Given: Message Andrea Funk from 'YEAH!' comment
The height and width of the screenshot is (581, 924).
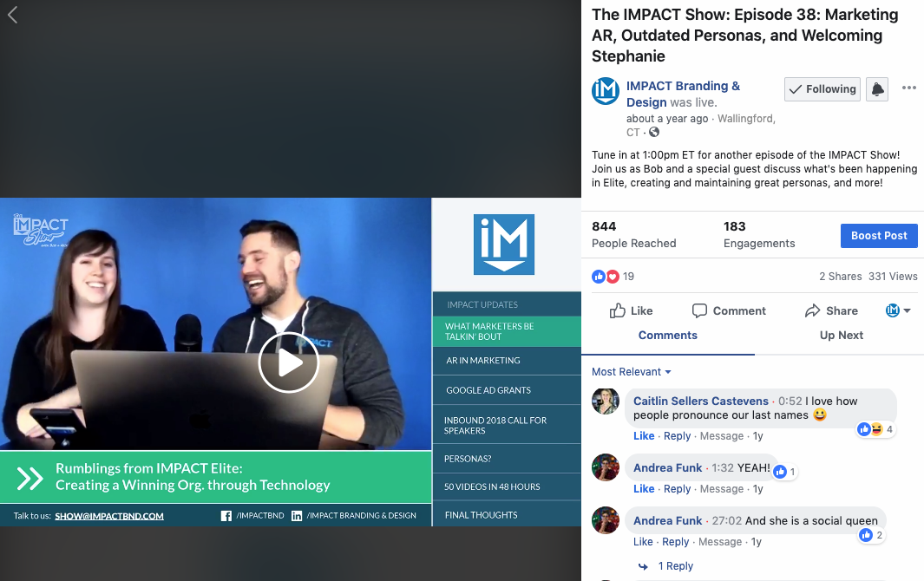Looking at the screenshot, I should point(721,489).
